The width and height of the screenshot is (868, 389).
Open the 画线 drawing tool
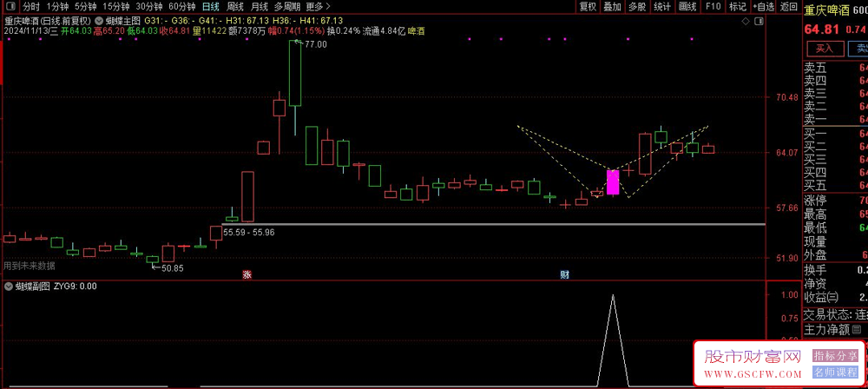click(687, 7)
